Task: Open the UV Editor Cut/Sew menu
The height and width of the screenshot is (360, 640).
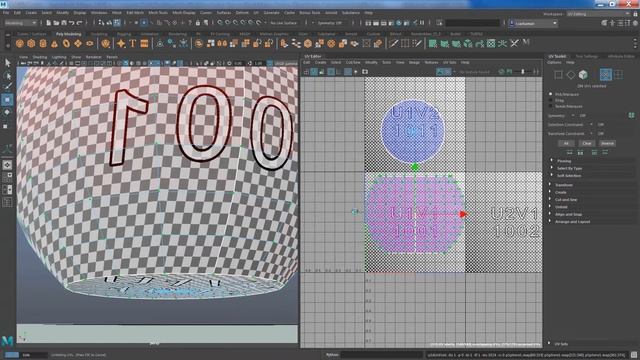Action: (x=353, y=62)
